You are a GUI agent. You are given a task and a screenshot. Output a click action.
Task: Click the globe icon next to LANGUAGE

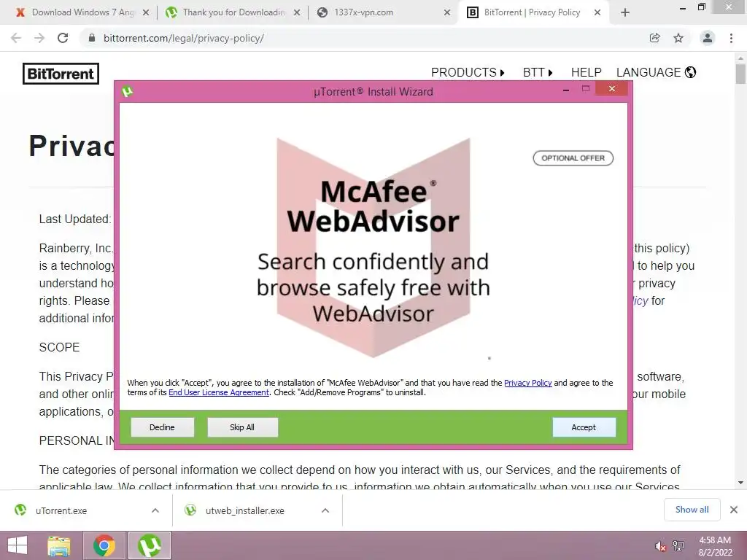point(690,72)
